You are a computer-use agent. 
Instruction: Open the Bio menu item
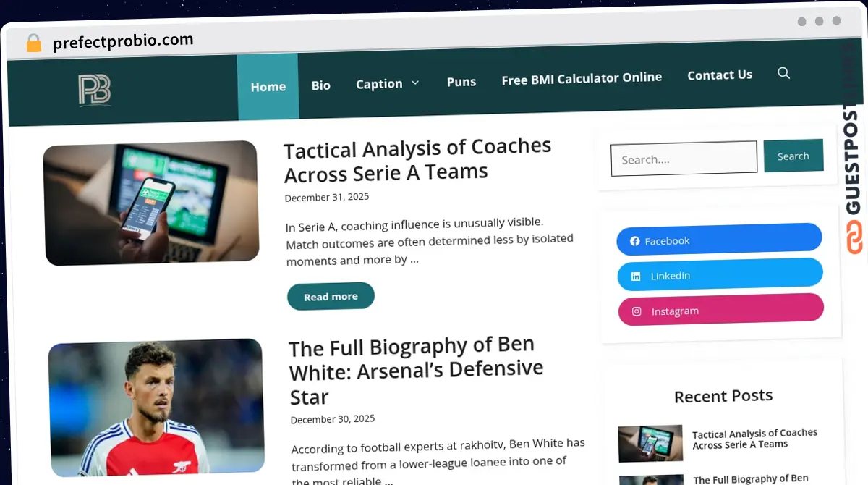[x=321, y=85]
